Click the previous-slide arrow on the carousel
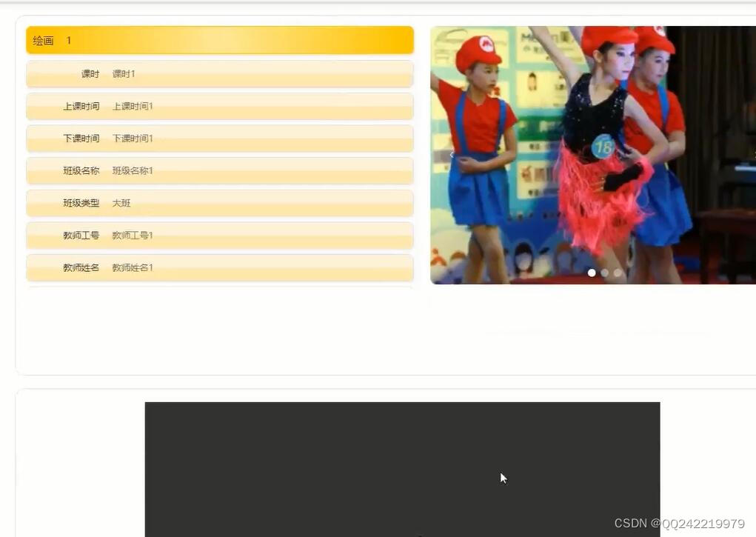The image size is (756, 537). [x=452, y=155]
